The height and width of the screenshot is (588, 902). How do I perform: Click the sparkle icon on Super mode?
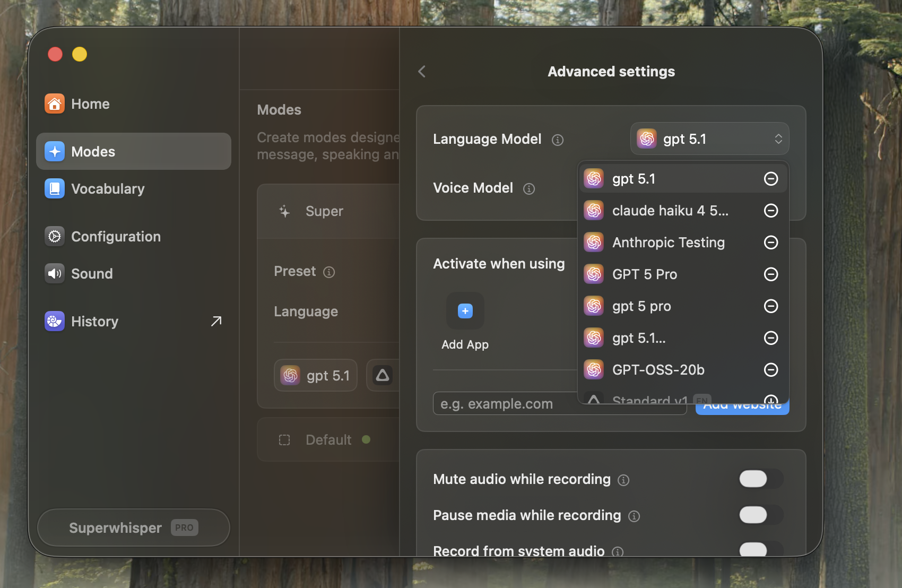coord(284,211)
